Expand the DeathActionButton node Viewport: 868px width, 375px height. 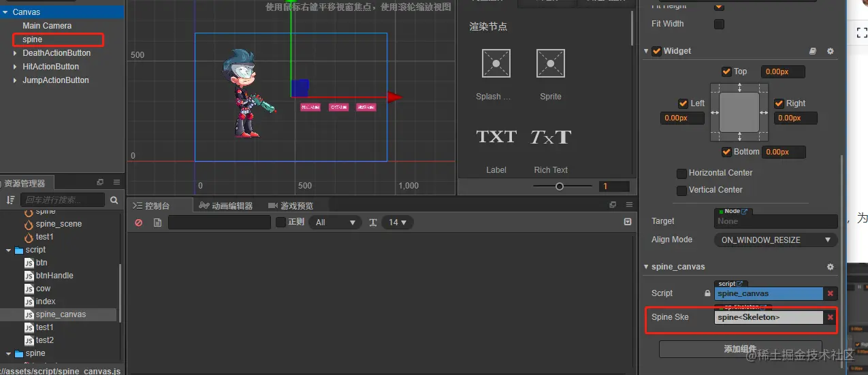[x=16, y=53]
